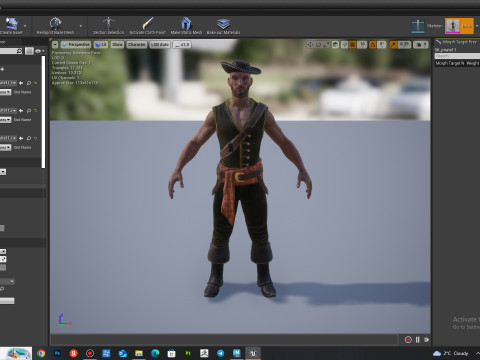480x360 pixels.
Task: Reset the first material slot to default
Action: click(35, 83)
